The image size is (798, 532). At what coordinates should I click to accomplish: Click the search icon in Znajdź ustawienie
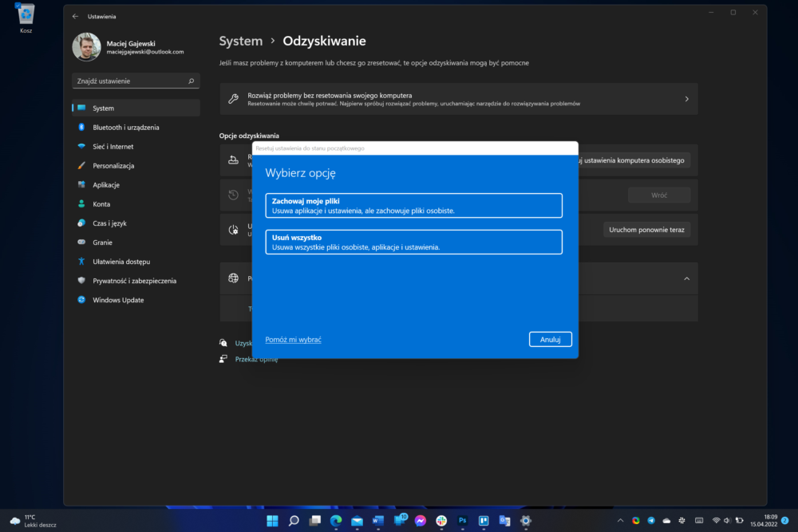pos(192,81)
